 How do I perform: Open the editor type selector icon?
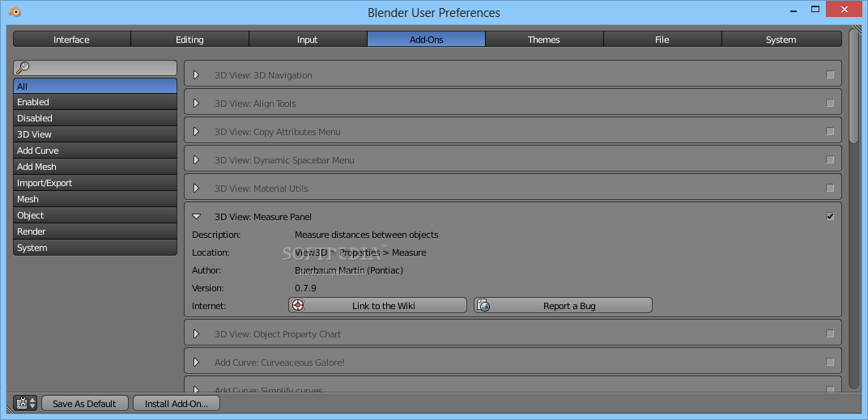tap(25, 403)
